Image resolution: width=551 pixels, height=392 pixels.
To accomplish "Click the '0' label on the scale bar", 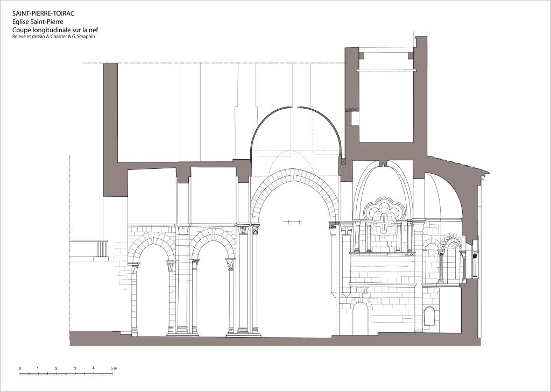I will (x=20, y=368).
